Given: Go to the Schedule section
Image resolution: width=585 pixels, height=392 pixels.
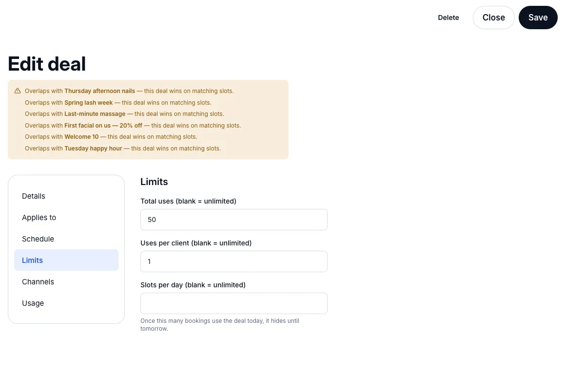Looking at the screenshot, I should tap(66, 239).
